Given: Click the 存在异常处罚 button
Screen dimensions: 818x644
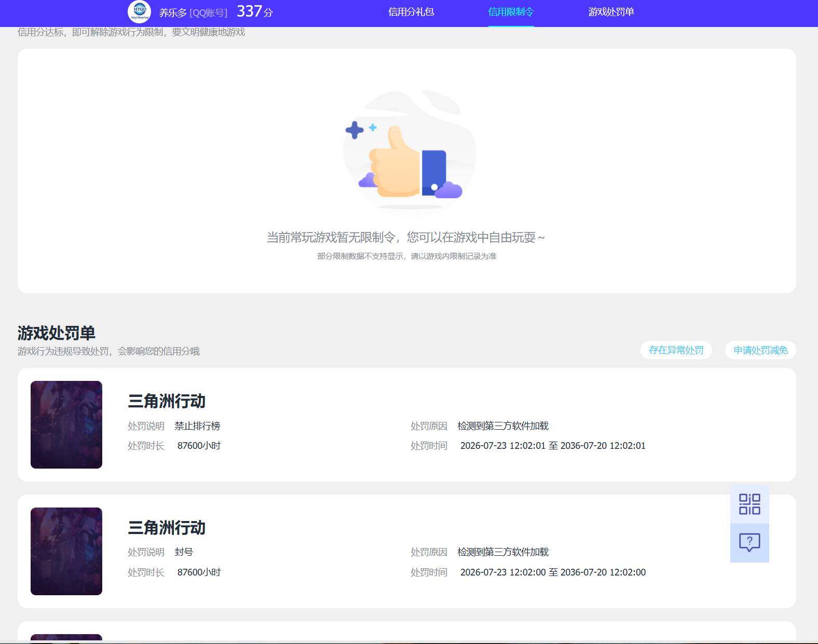Looking at the screenshot, I should tap(676, 350).
